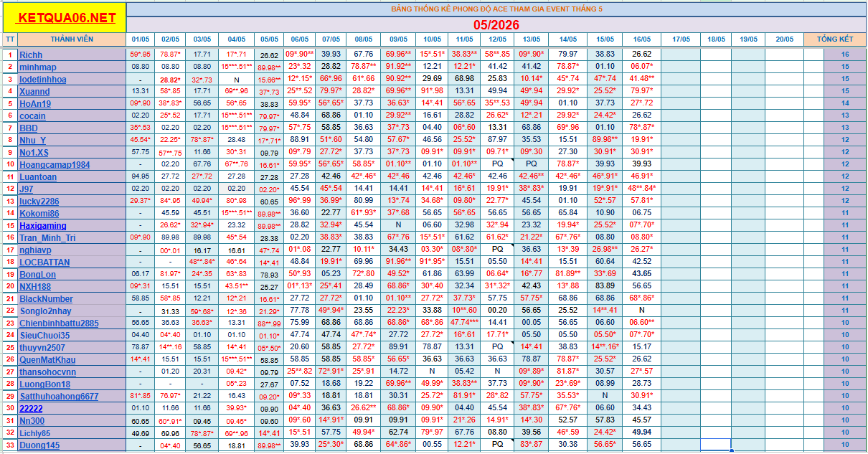Click the BlackNumber member link

click(46, 298)
